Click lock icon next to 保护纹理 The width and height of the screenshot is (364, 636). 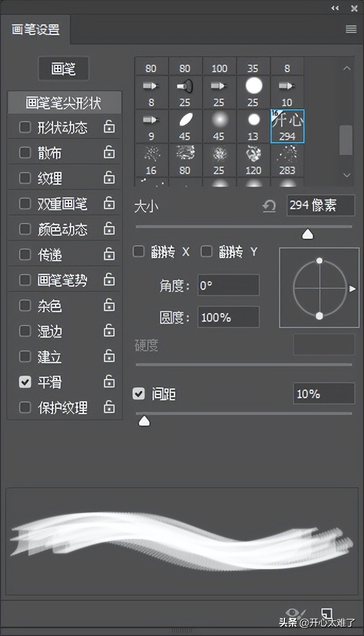click(109, 407)
